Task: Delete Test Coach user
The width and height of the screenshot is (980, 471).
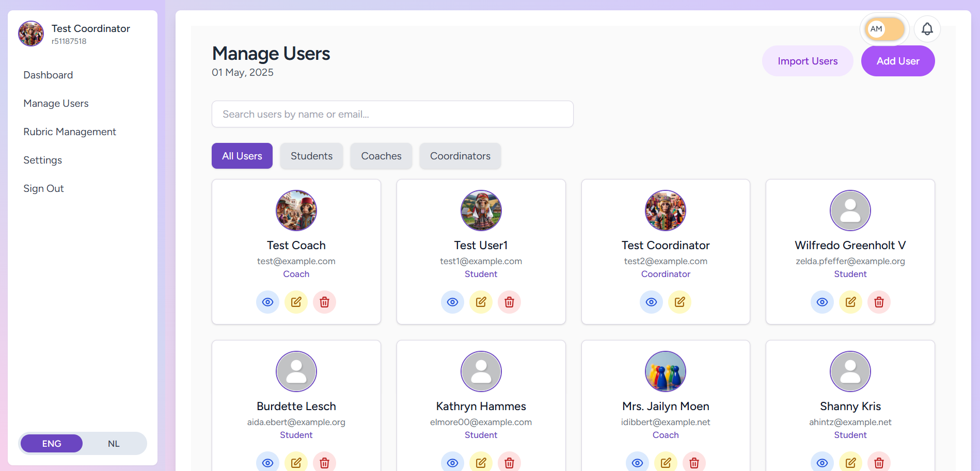Action: click(x=324, y=302)
